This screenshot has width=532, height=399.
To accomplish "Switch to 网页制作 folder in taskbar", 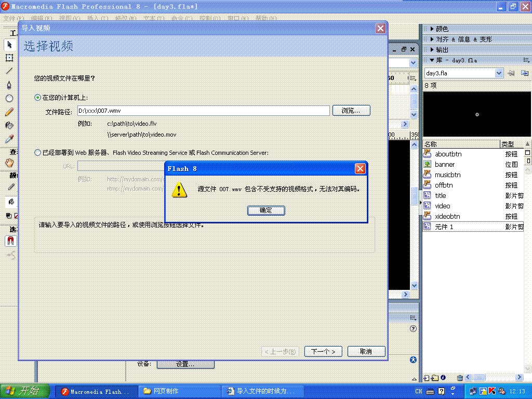I will tap(180, 391).
